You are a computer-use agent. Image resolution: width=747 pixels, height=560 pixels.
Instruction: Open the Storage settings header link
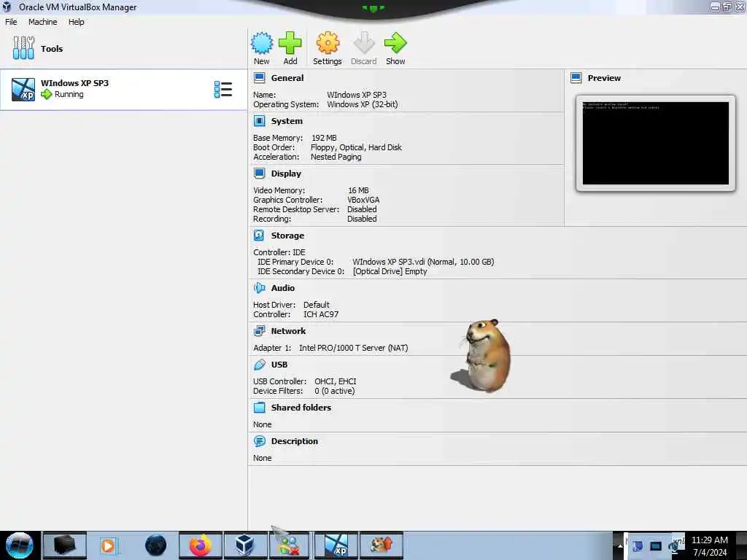287,236
